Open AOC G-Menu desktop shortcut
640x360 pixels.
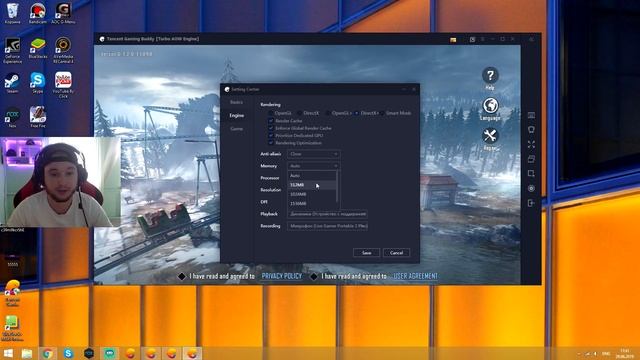(63, 13)
